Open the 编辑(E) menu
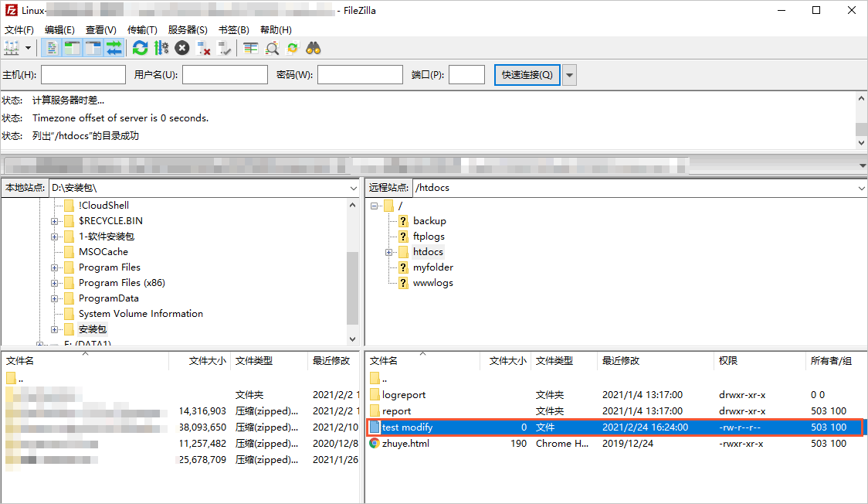868x504 pixels. (x=59, y=30)
